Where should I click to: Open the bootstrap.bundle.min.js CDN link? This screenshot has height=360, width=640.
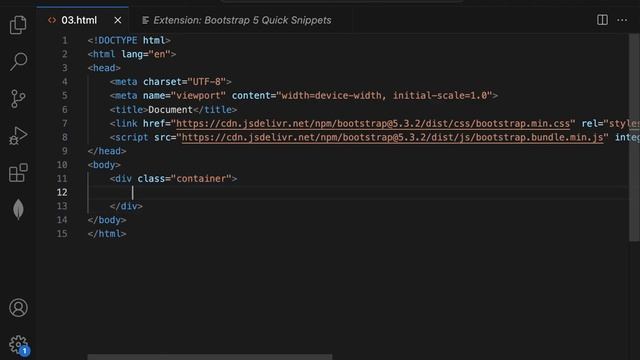392,138
